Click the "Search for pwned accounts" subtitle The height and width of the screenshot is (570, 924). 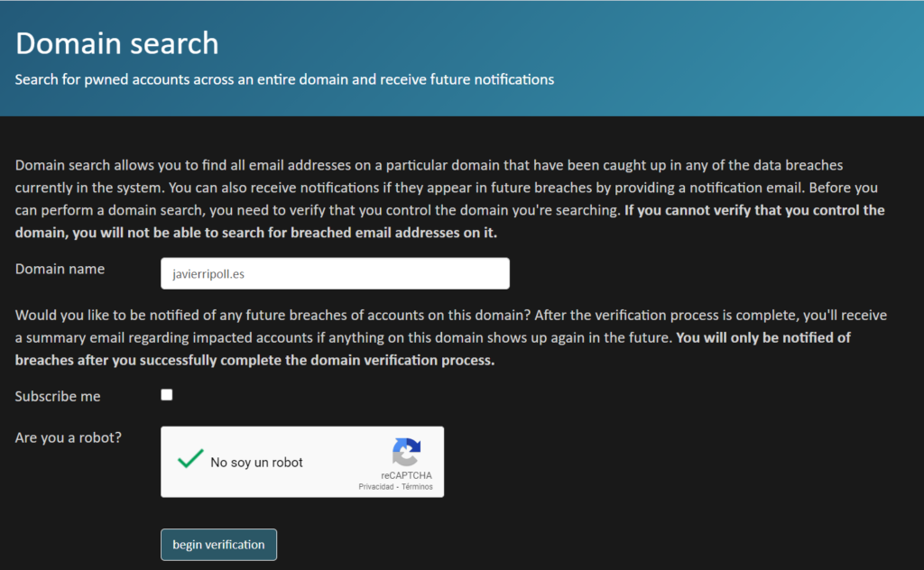pos(284,79)
